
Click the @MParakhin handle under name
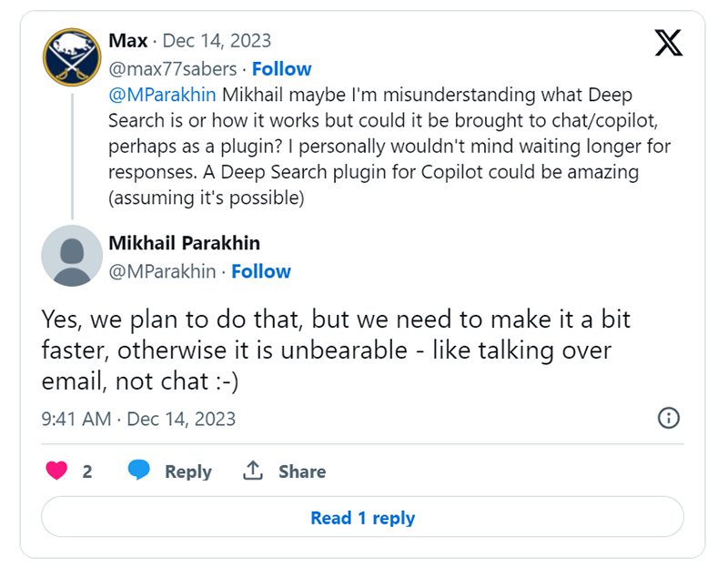163,271
